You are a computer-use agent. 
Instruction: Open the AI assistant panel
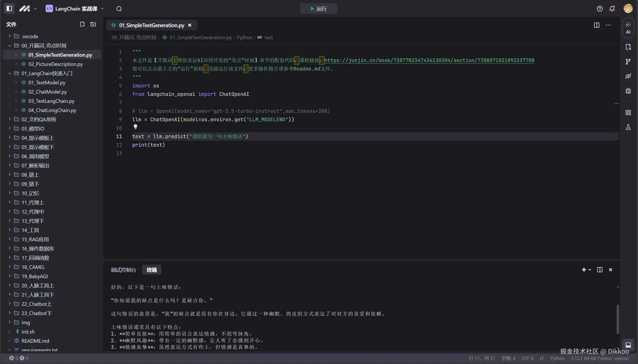tap(628, 28)
